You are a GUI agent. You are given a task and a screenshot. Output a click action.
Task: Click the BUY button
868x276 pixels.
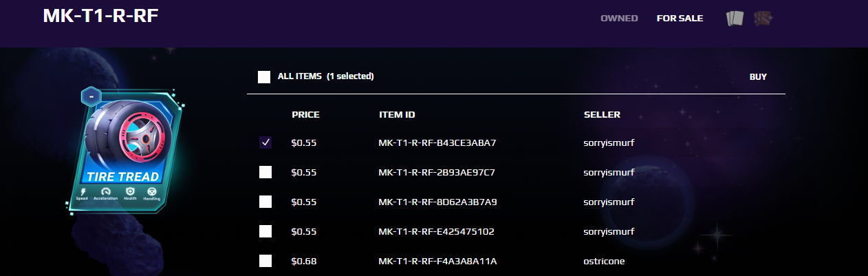758,77
